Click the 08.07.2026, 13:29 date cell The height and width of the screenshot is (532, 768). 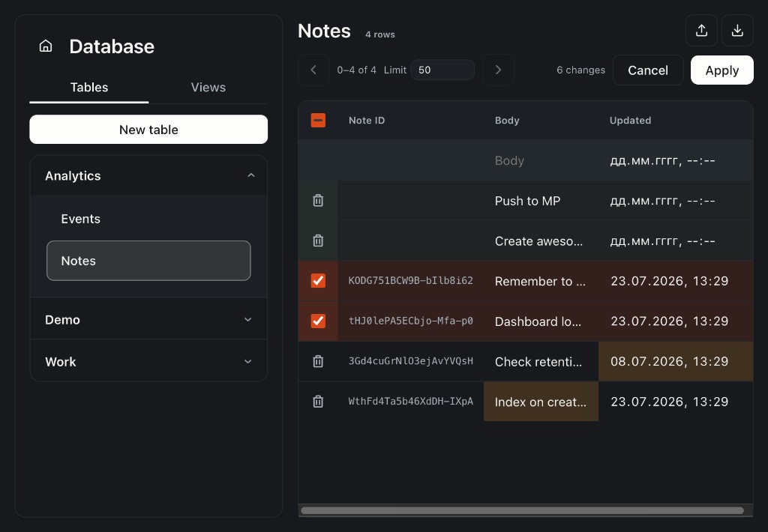[x=676, y=361]
